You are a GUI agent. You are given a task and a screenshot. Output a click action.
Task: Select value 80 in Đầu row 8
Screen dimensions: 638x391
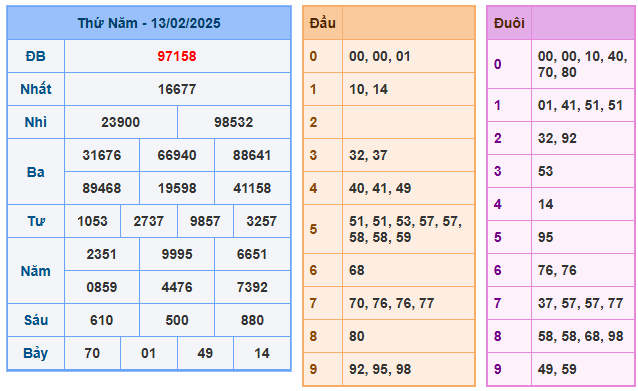click(356, 336)
